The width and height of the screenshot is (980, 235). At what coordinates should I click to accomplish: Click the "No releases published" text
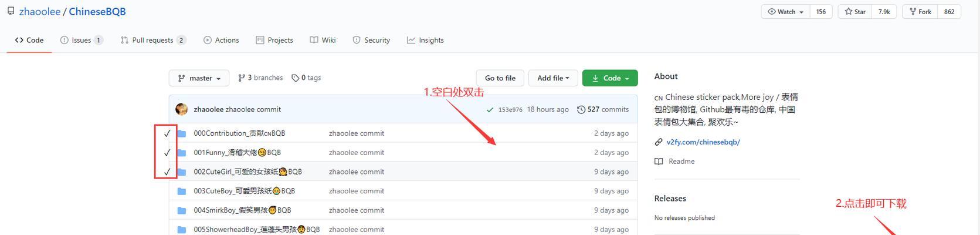pyautogui.click(x=684, y=218)
